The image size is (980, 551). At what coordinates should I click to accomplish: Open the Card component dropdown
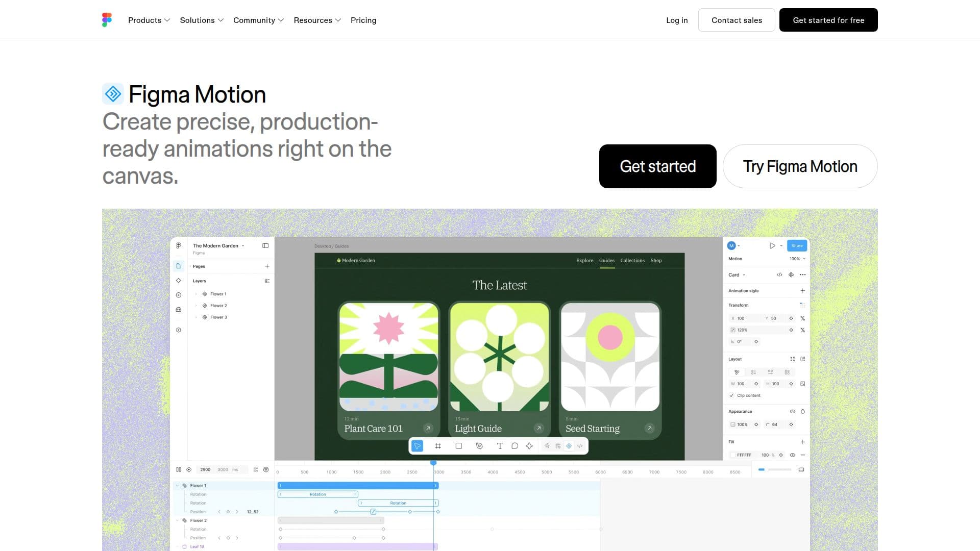point(737,274)
